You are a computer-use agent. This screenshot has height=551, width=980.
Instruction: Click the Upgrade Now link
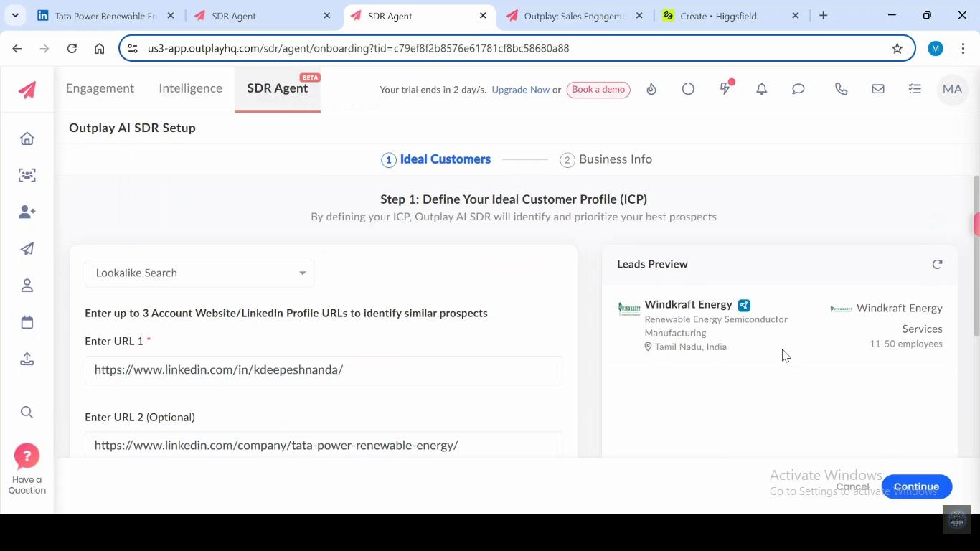[521, 90]
